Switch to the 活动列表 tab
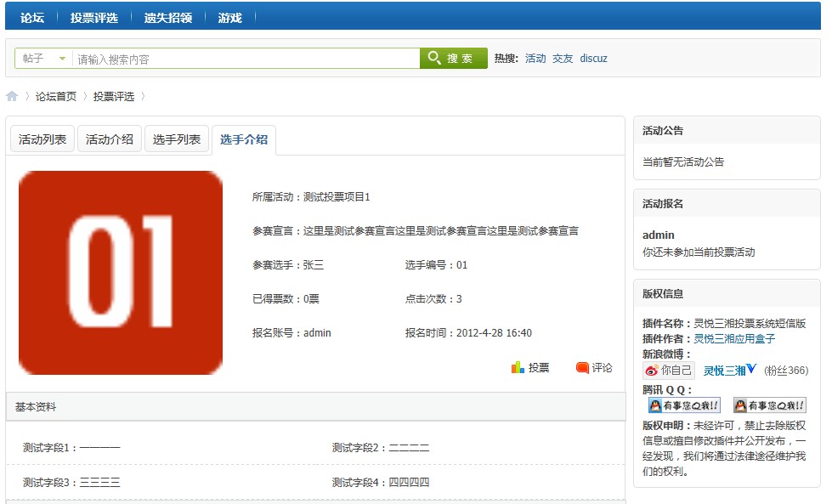This screenshot has width=832, height=504. pyautogui.click(x=42, y=139)
